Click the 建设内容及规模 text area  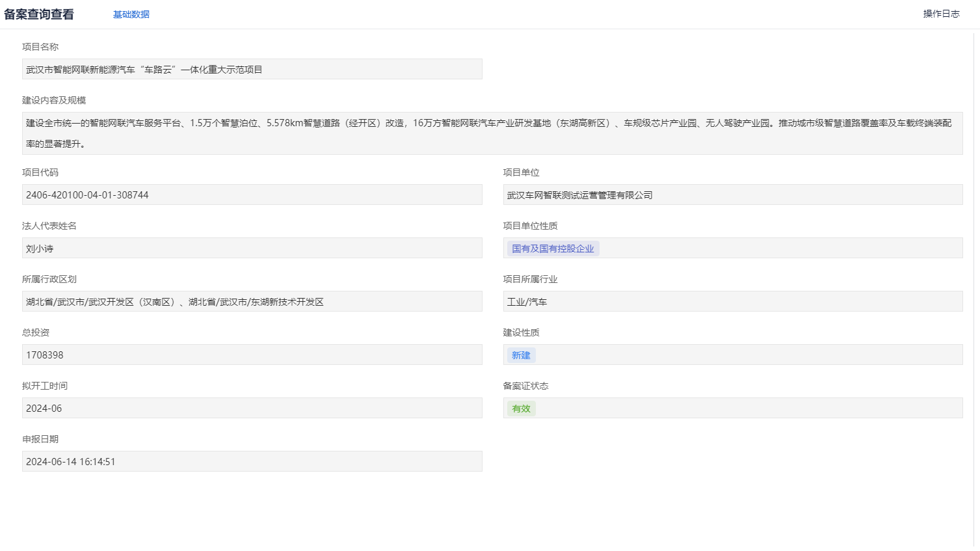pyautogui.click(x=492, y=133)
